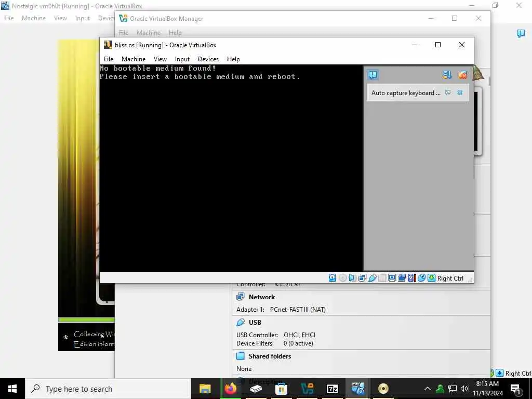This screenshot has height=399, width=532.
Task: Toggle notification center icon in bliss os panel
Action: click(373, 75)
